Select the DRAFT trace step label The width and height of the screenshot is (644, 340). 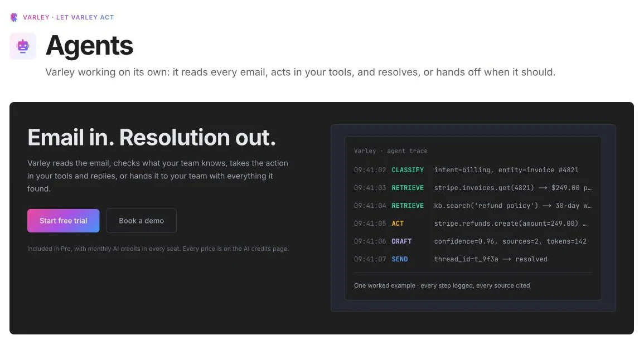point(401,241)
